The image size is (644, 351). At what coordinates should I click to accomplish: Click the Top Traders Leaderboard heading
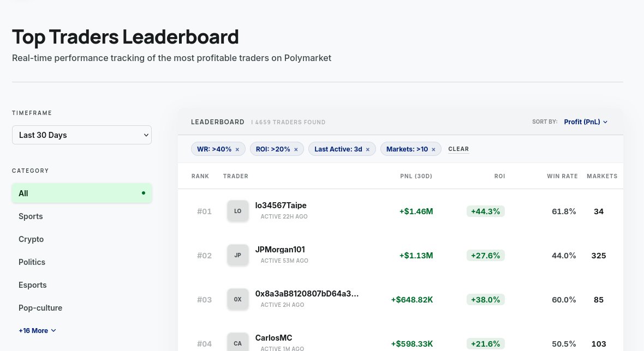(126, 37)
